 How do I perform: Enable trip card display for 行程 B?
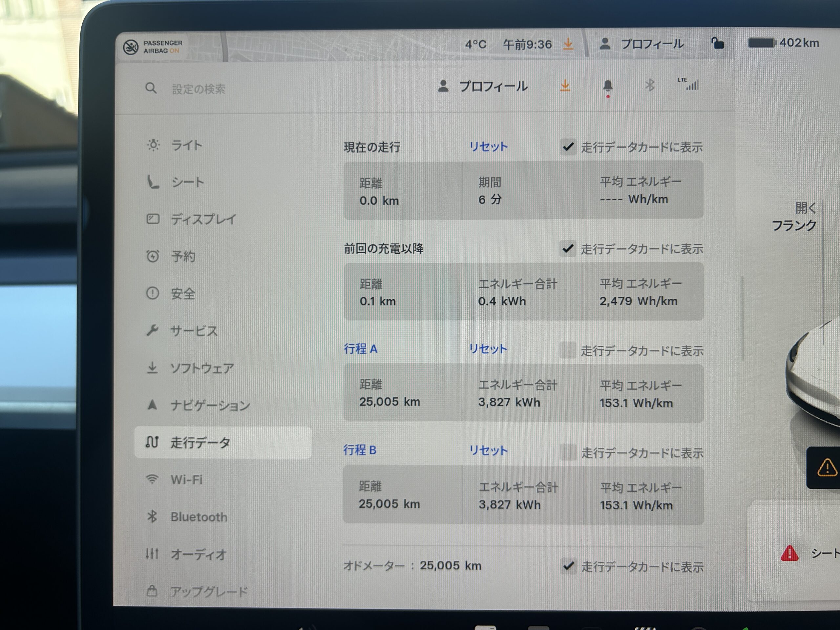click(568, 452)
